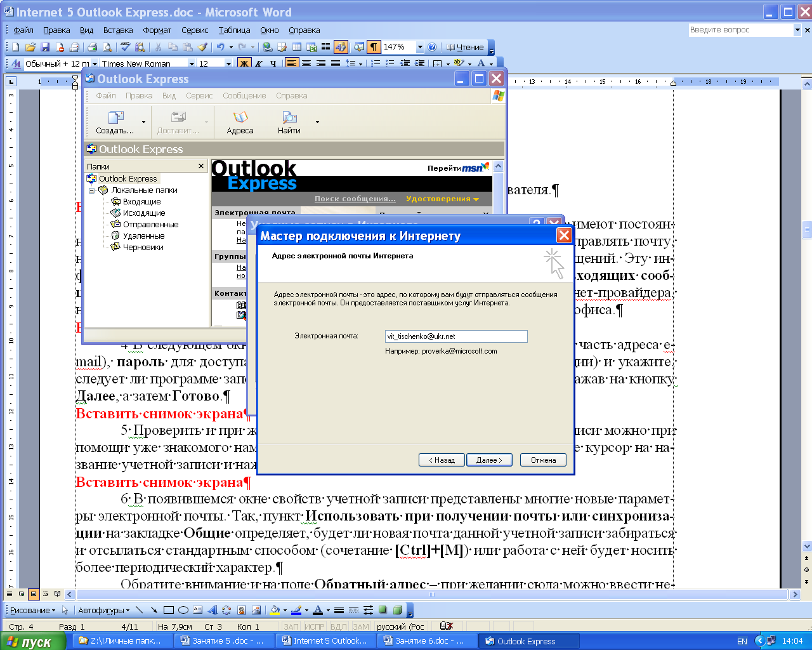Select the rectangle drawing tool
Viewport: 812px width, 650px height.
pyautogui.click(x=168, y=610)
